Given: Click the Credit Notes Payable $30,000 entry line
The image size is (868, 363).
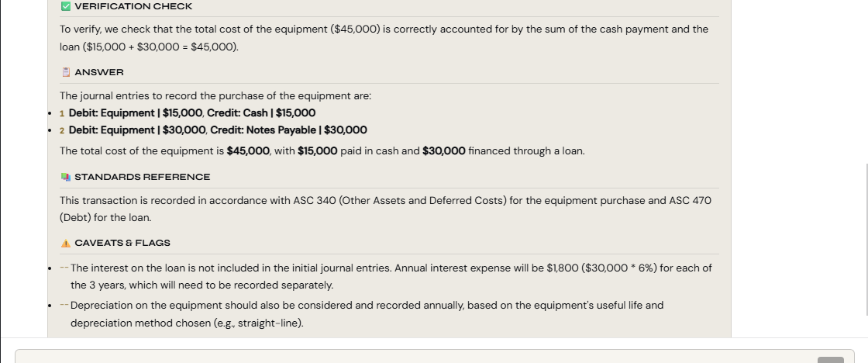Looking at the screenshot, I should click(288, 130).
